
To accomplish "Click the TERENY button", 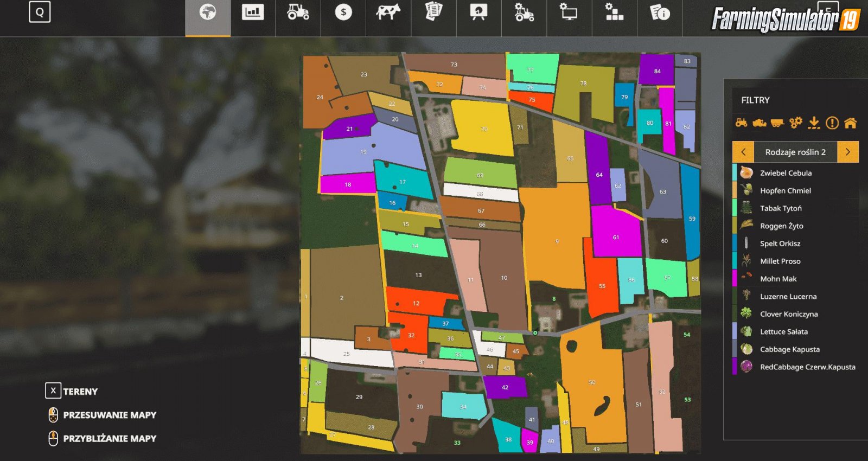I will click(x=80, y=392).
